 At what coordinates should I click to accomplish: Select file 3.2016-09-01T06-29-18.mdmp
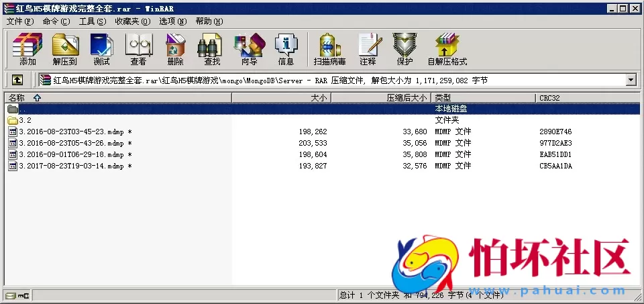[x=75, y=155]
